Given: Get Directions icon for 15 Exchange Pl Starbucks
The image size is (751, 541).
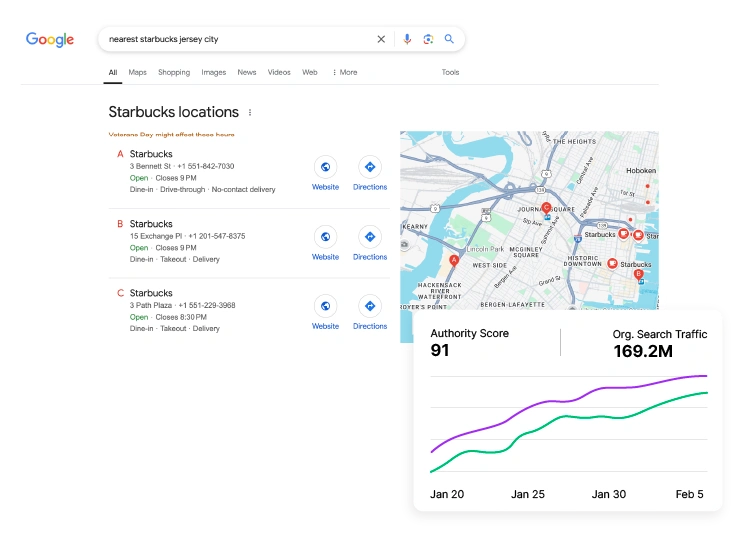Looking at the screenshot, I should [370, 237].
